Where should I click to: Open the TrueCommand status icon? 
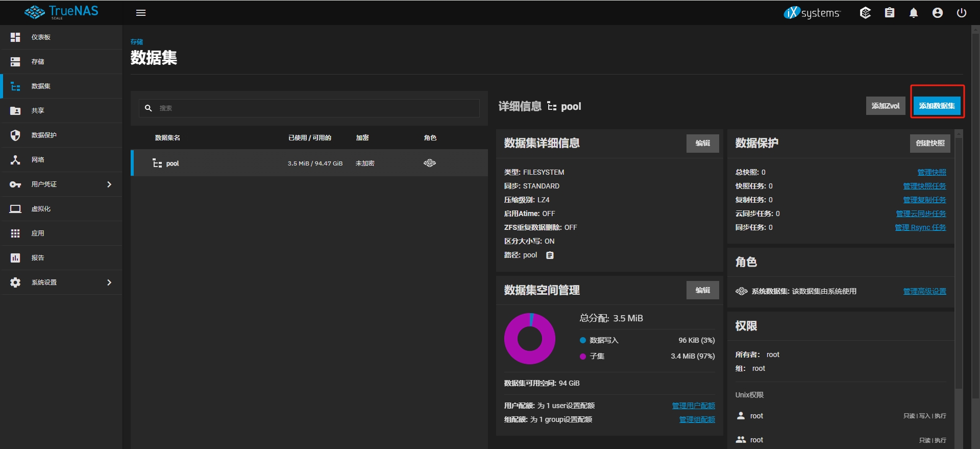pos(865,13)
